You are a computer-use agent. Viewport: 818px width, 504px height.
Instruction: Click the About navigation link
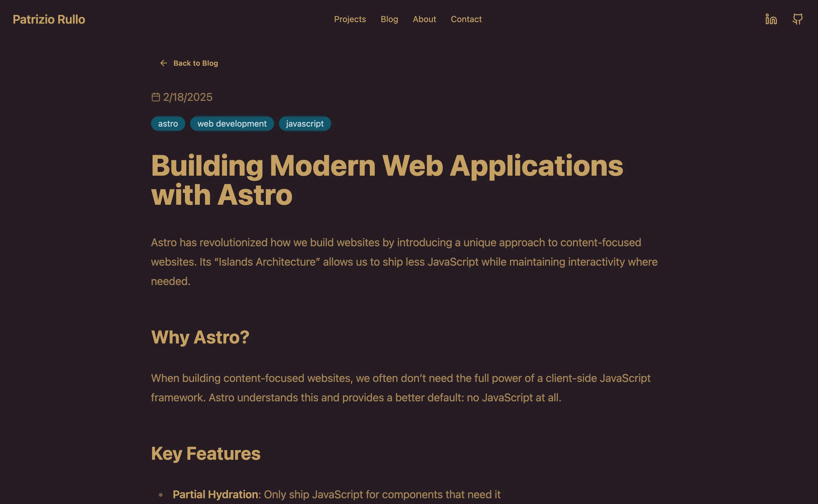(x=424, y=19)
